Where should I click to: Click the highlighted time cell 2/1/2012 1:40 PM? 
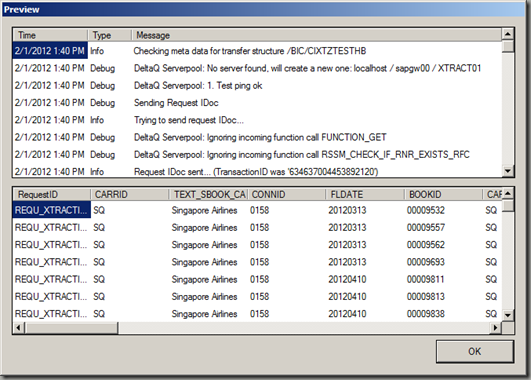point(50,51)
